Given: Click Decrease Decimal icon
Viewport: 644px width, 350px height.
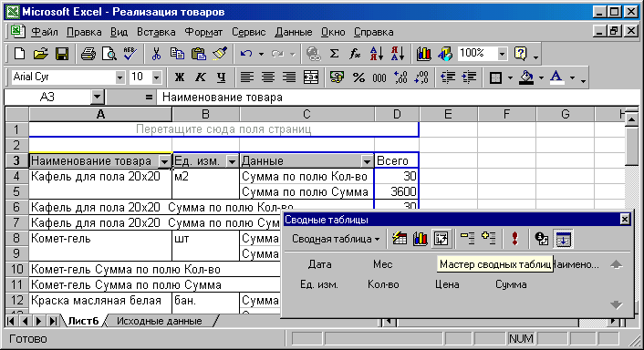Looking at the screenshot, I should pyautogui.click(x=421, y=77).
